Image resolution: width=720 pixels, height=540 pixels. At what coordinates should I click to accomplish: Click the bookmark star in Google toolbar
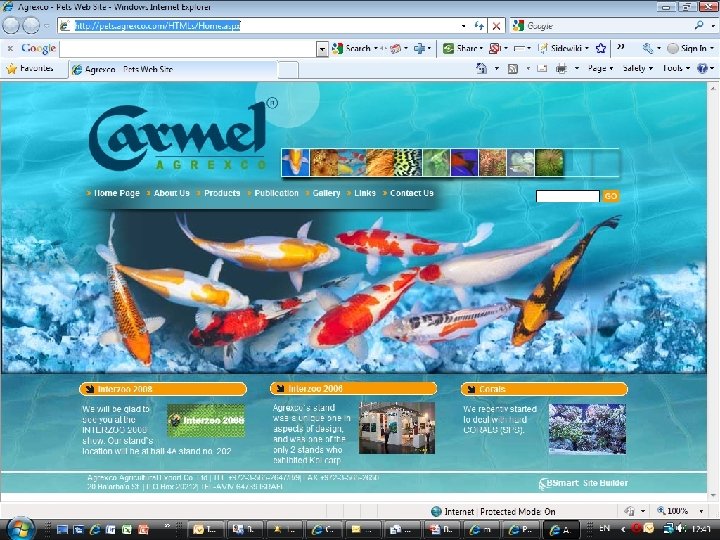tap(600, 48)
